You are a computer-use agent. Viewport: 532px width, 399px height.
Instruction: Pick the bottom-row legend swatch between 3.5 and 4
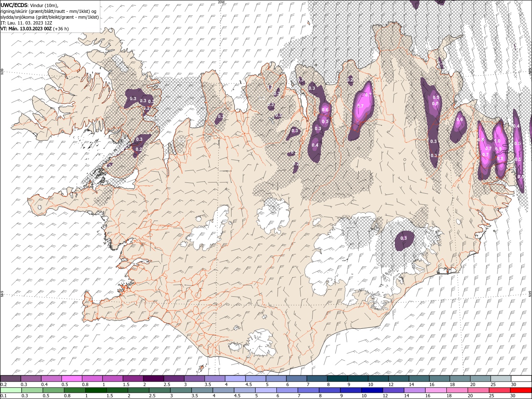click(202, 390)
